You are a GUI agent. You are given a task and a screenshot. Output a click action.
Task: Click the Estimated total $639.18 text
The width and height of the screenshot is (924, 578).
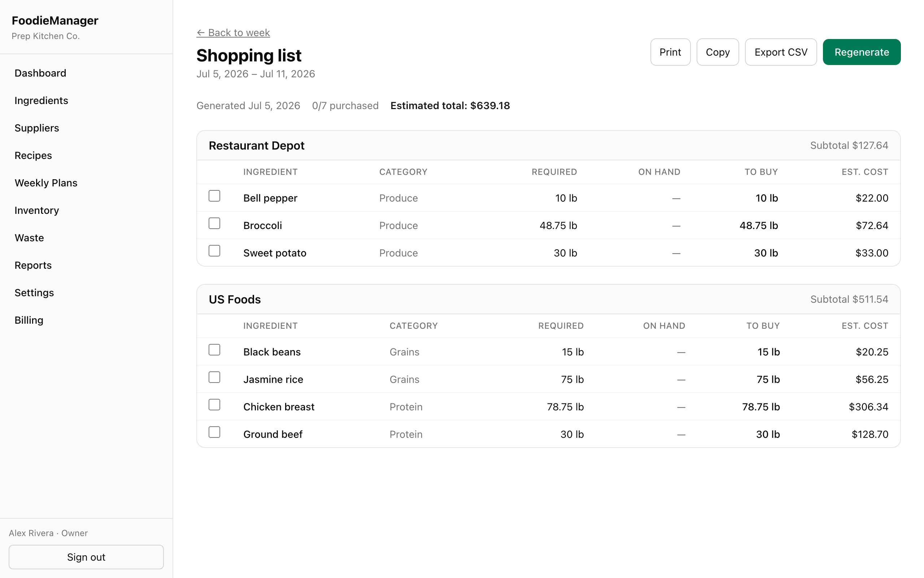[x=450, y=106]
